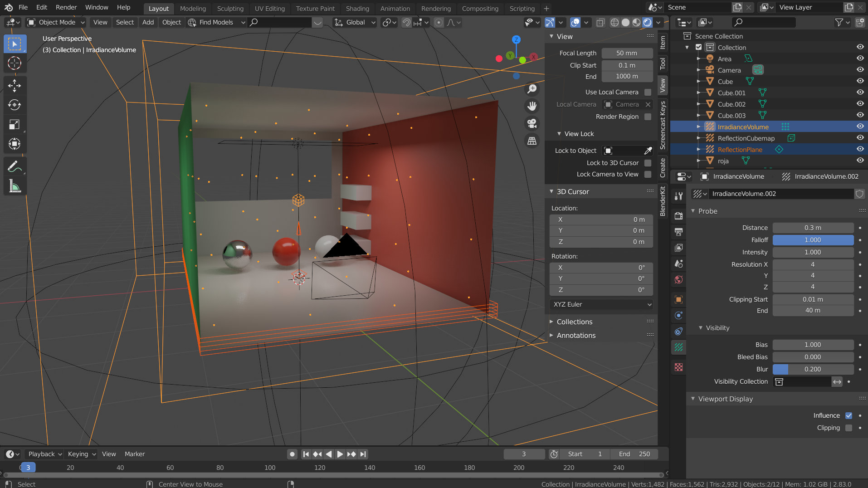
Task: Select the Annotate tool
Action: [x=15, y=166]
